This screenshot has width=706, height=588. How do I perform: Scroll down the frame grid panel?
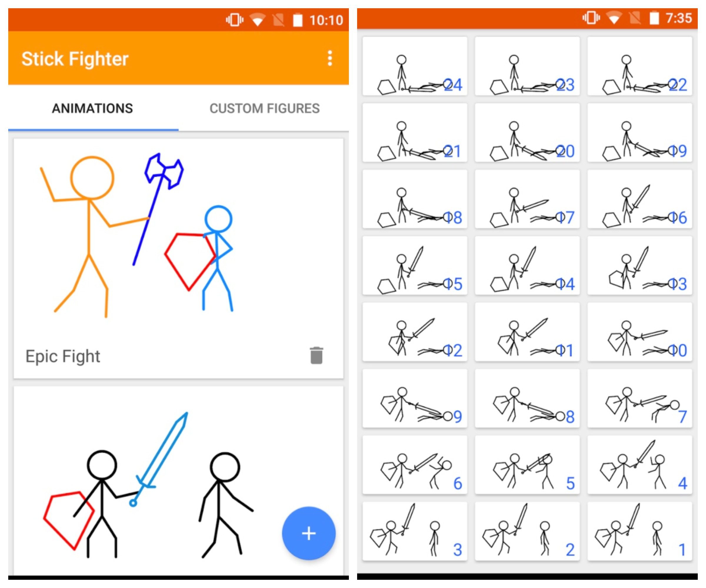coord(529,293)
